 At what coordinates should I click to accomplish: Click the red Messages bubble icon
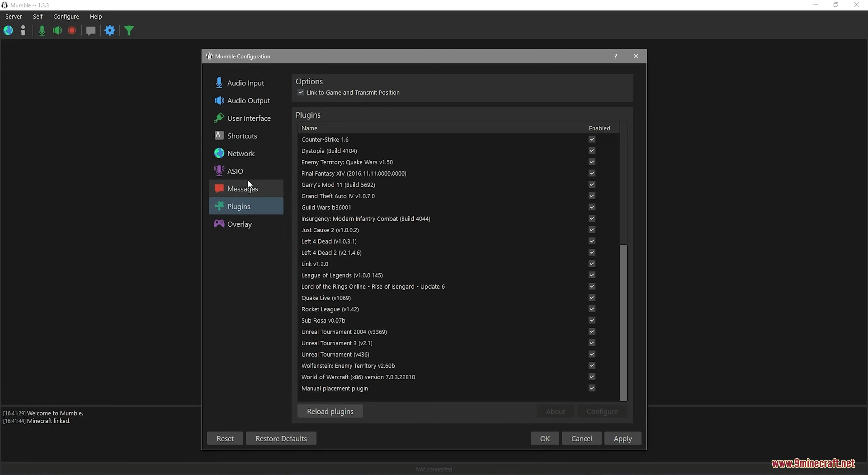[x=219, y=188]
